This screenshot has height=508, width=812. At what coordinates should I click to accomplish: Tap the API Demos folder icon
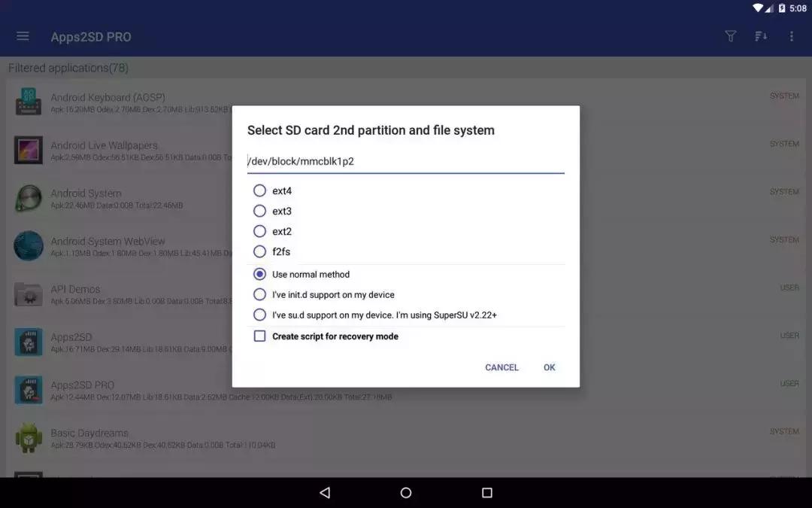click(29, 294)
